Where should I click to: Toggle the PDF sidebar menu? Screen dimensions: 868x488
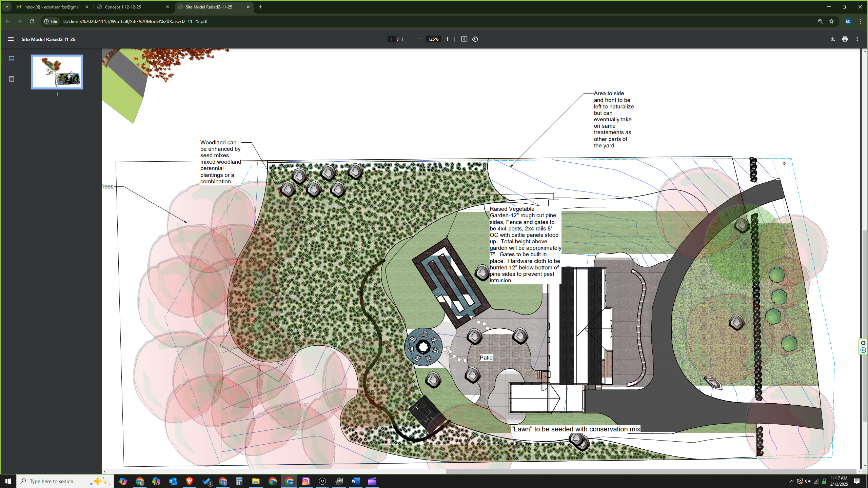pyautogui.click(x=11, y=39)
